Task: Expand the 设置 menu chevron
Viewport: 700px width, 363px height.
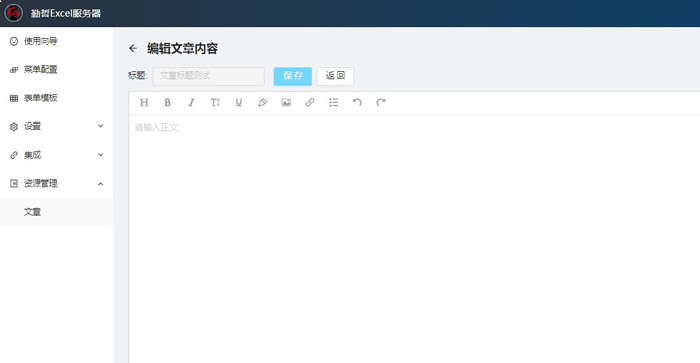Action: tap(100, 126)
